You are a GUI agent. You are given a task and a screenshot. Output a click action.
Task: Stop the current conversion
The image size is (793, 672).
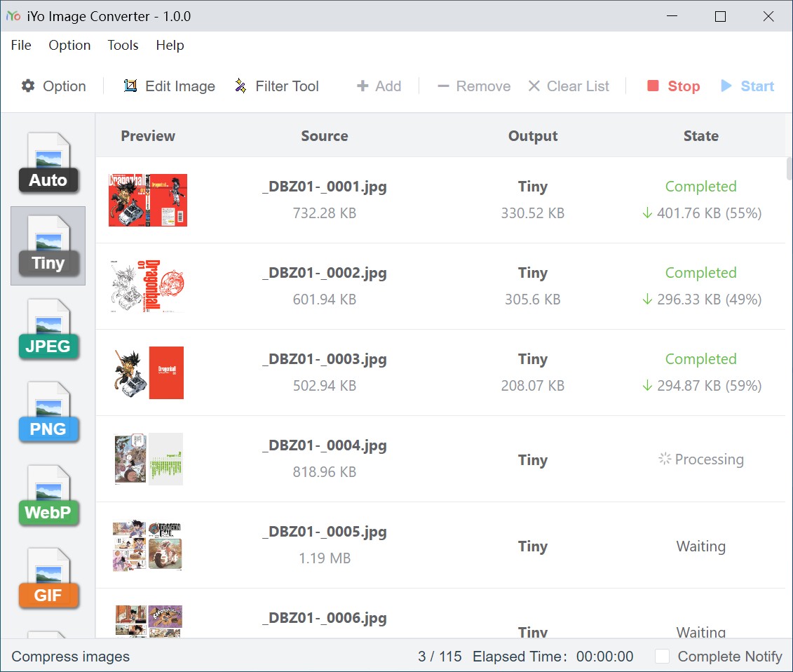672,86
